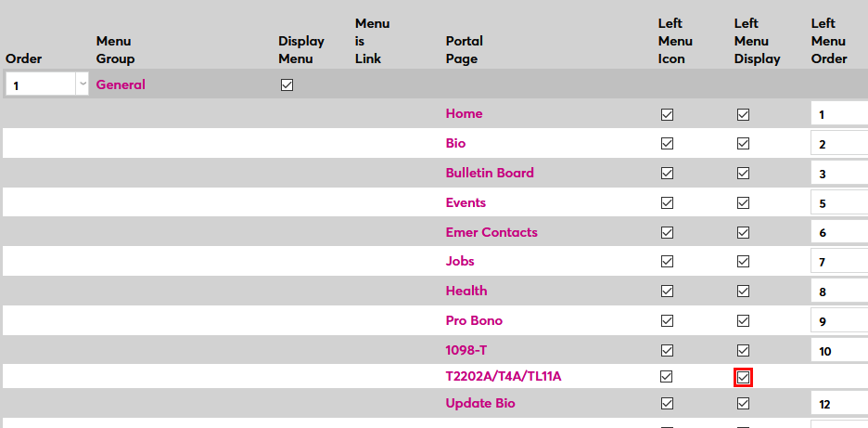868x428 pixels.
Task: Open the Health portal page link
Action: tap(466, 291)
